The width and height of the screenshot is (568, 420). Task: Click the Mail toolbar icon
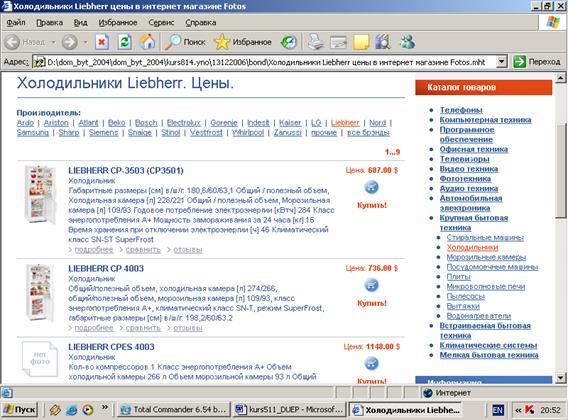coord(338,43)
